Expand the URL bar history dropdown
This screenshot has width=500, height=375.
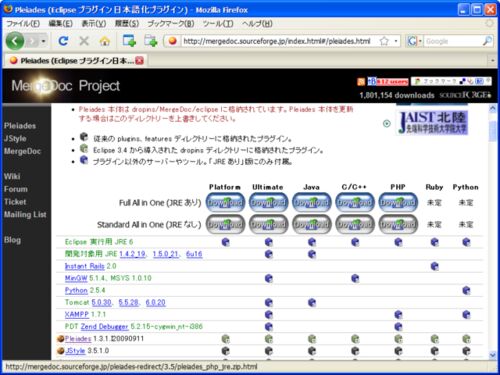pos(396,41)
